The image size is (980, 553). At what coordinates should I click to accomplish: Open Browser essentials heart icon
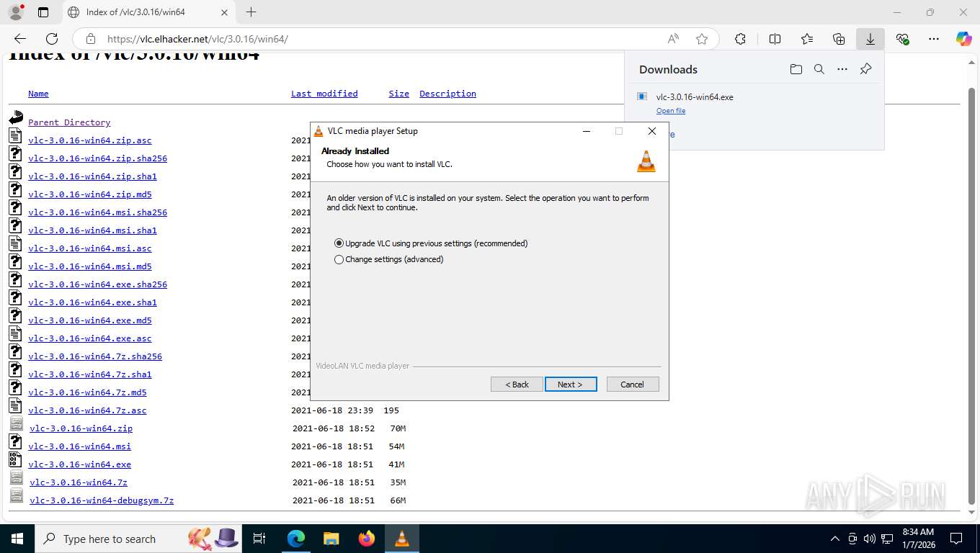[x=902, y=39]
